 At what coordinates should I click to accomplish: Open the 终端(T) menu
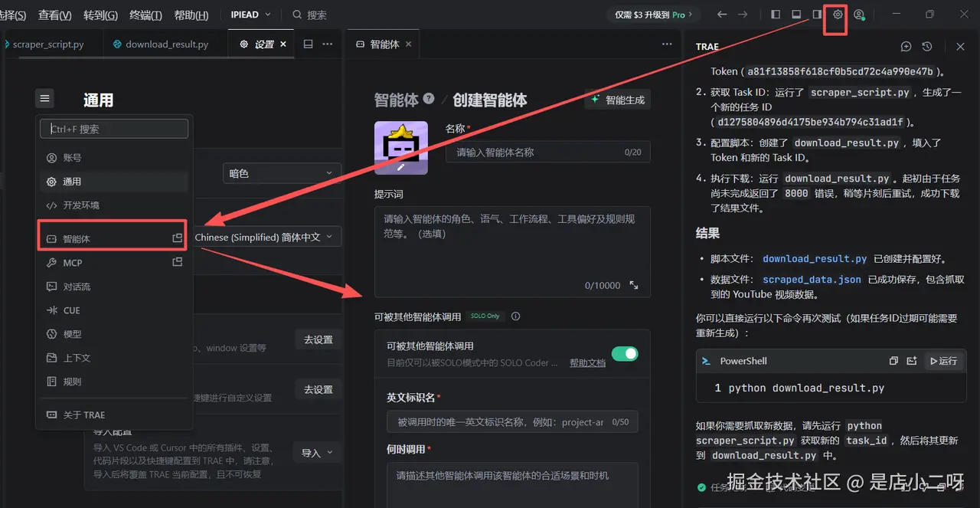(145, 15)
